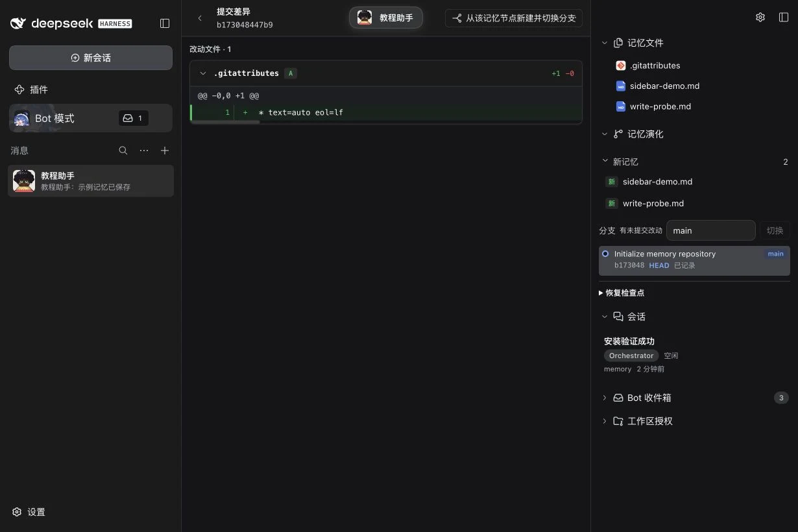Screen dimensions: 798x532
Task: Toggle the right sidebar panel icon
Action: click(x=784, y=18)
